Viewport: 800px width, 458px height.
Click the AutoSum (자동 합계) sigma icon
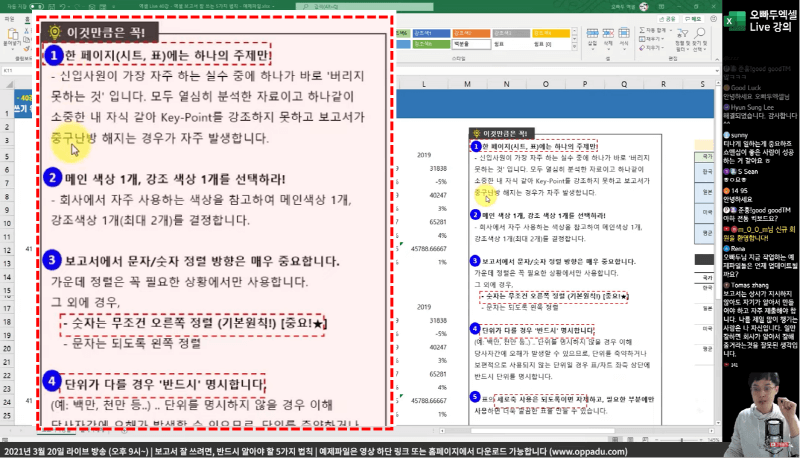pos(642,30)
